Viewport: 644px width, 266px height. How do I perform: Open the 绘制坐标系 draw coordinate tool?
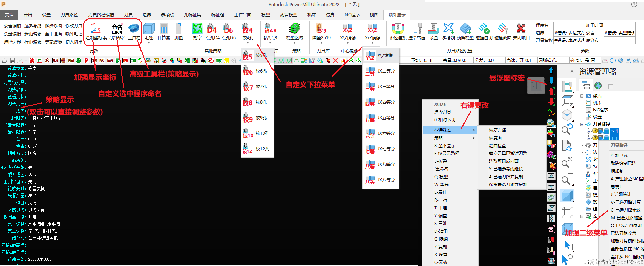pyautogui.click(x=96, y=31)
